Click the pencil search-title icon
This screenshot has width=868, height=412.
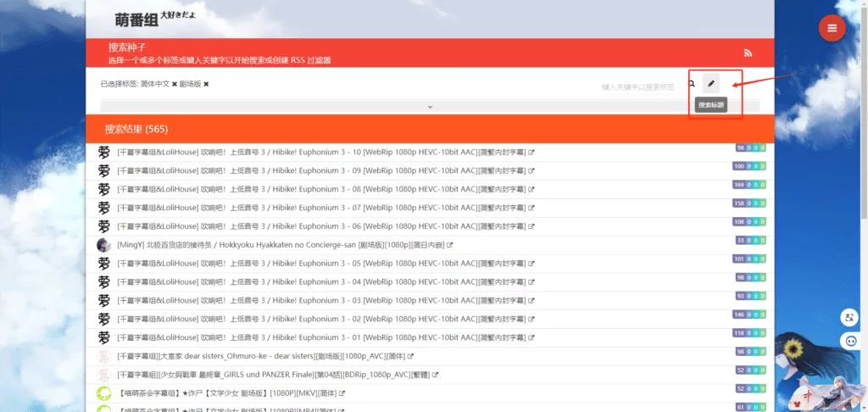point(711,84)
